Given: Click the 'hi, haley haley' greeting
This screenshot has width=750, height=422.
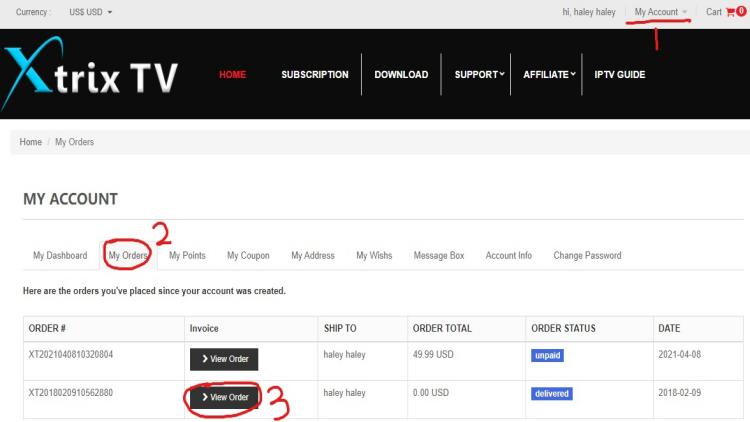Looking at the screenshot, I should (589, 12).
